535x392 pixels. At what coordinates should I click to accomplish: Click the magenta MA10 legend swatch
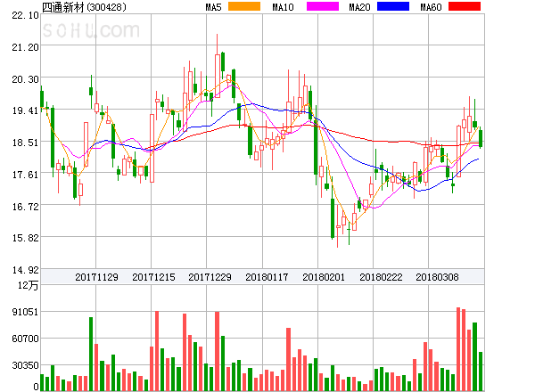click(x=323, y=6)
